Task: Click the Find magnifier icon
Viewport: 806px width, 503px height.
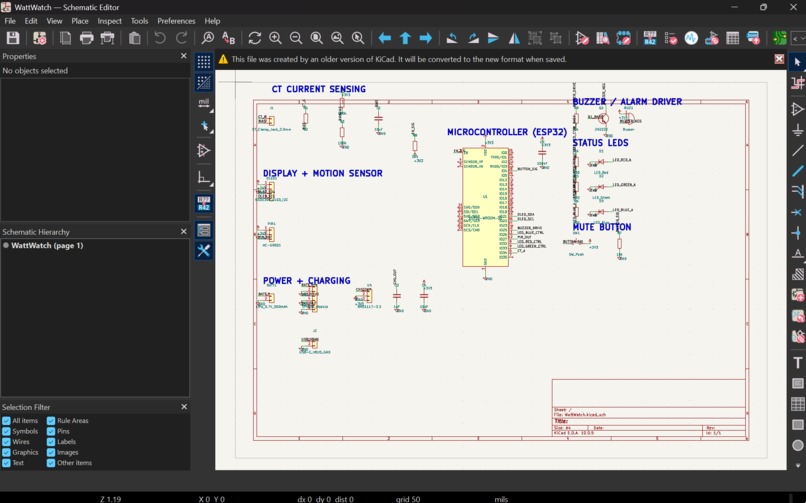Action: point(208,38)
